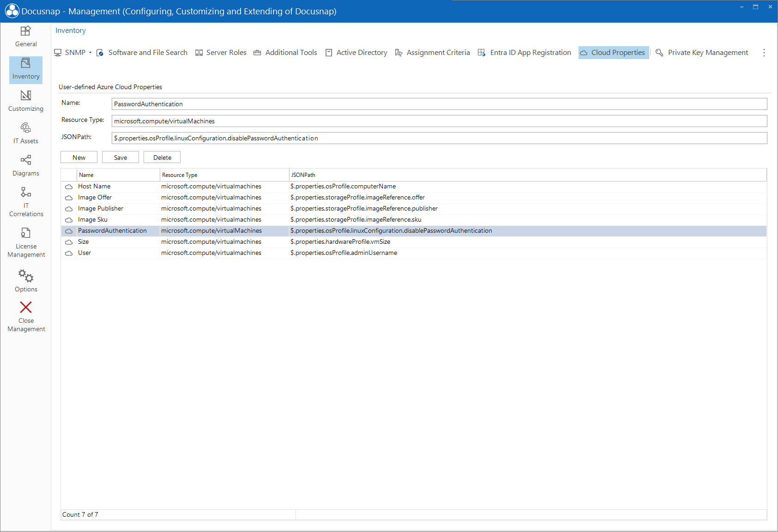Open the General section in sidebar

click(x=26, y=37)
